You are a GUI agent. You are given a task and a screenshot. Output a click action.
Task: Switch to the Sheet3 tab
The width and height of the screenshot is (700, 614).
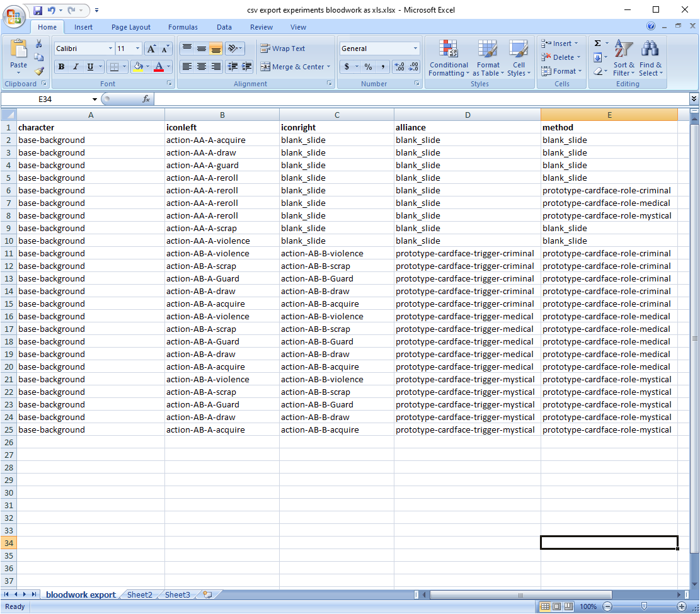point(177,595)
